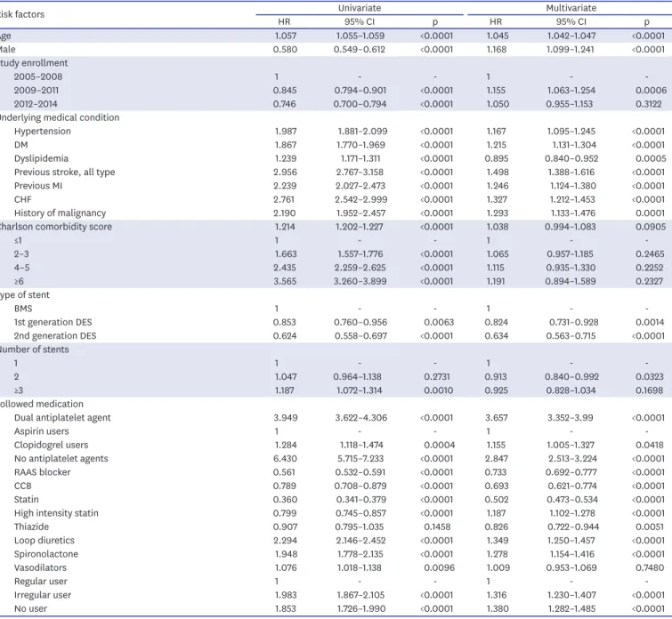This screenshot has height=619, width=672.
Task: Click the '4–5' Charlson score row label
Action: [21, 268]
